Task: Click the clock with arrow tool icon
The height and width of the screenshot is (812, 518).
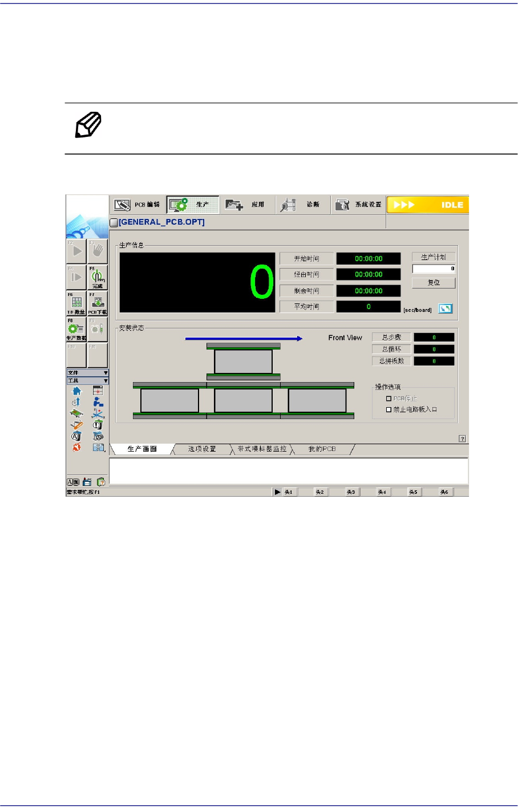Action: click(x=76, y=402)
